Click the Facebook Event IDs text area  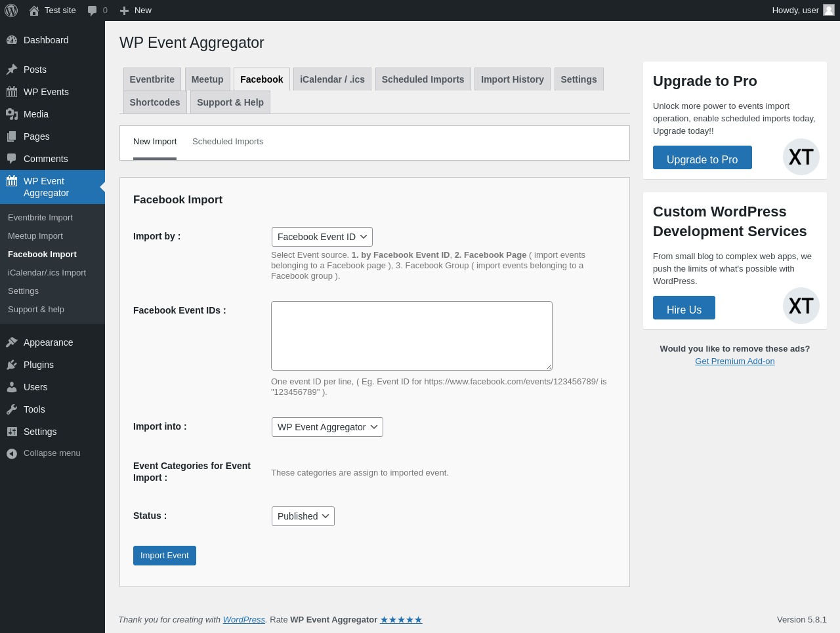click(411, 336)
